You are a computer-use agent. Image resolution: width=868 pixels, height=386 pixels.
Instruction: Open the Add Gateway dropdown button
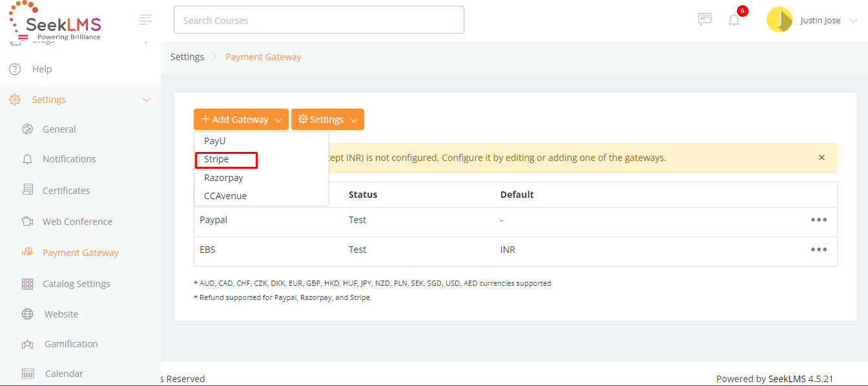[x=241, y=119]
